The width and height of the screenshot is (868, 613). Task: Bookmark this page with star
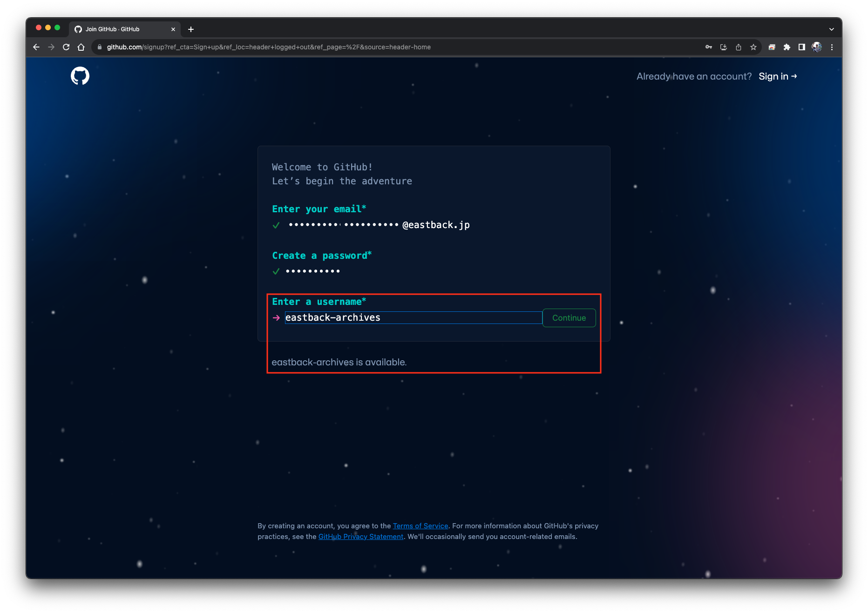[753, 47]
